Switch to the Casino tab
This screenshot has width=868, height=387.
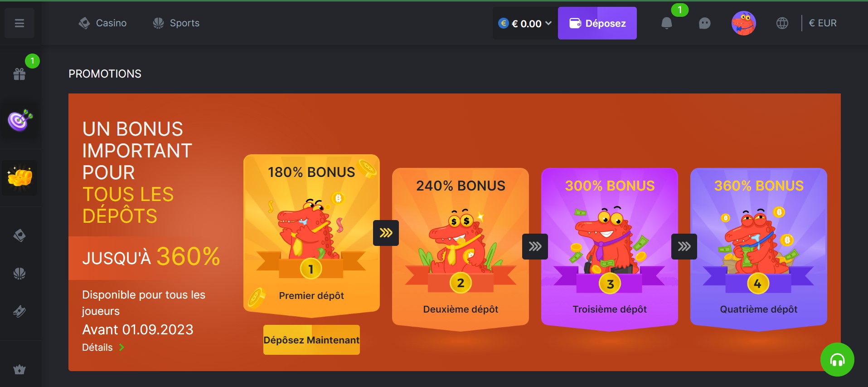point(102,23)
